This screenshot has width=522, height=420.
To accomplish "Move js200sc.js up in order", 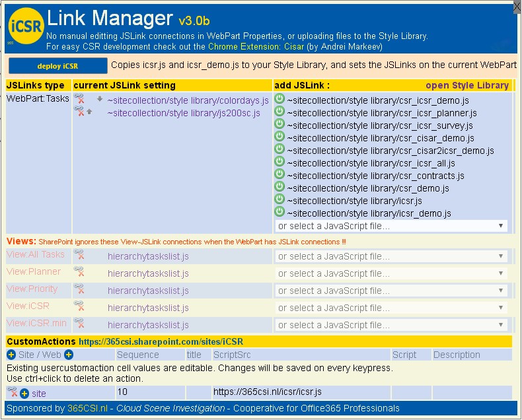I will pos(89,112).
